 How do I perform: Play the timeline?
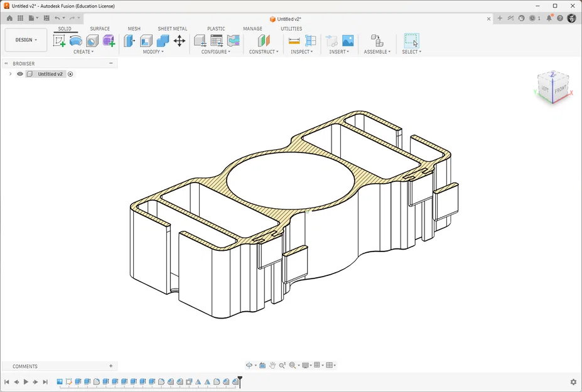(26, 381)
